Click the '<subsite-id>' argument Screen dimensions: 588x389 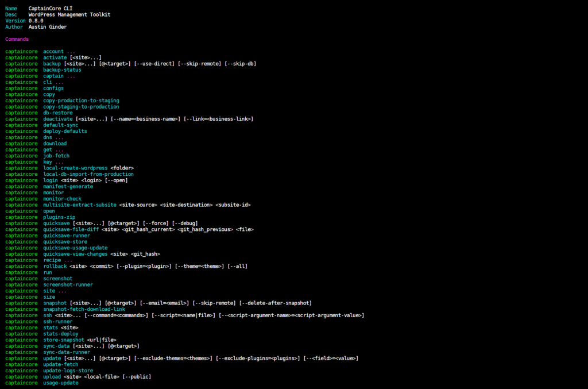click(x=233, y=205)
